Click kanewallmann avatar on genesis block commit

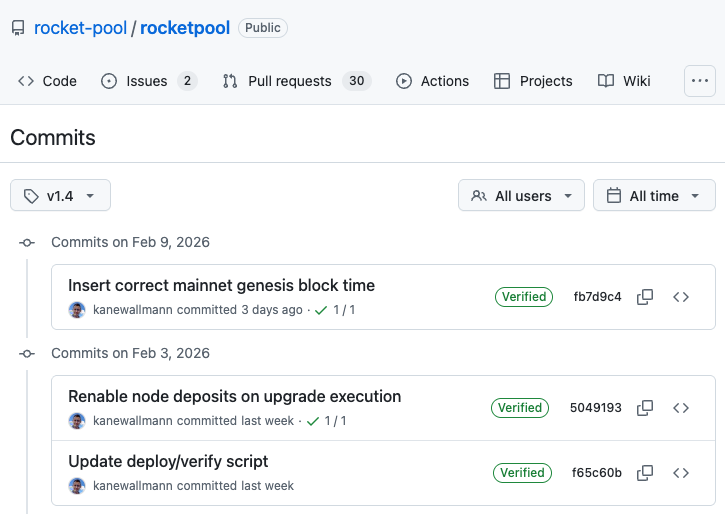coord(77,310)
